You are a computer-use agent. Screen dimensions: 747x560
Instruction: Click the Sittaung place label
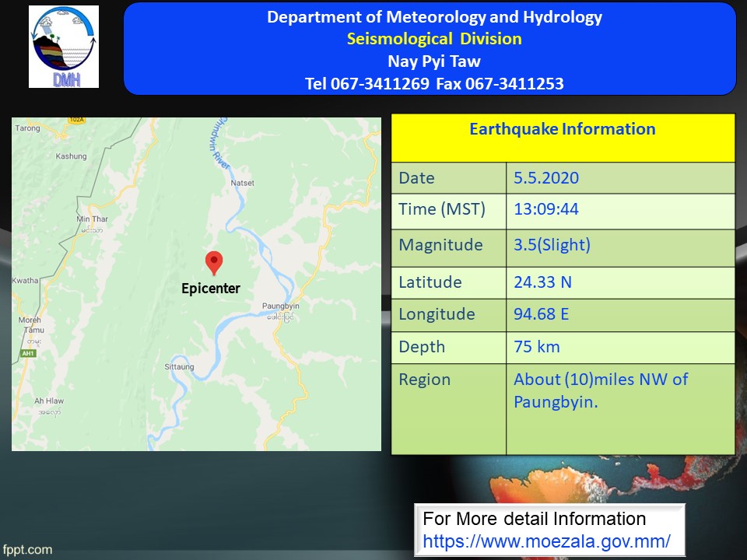pos(179,366)
